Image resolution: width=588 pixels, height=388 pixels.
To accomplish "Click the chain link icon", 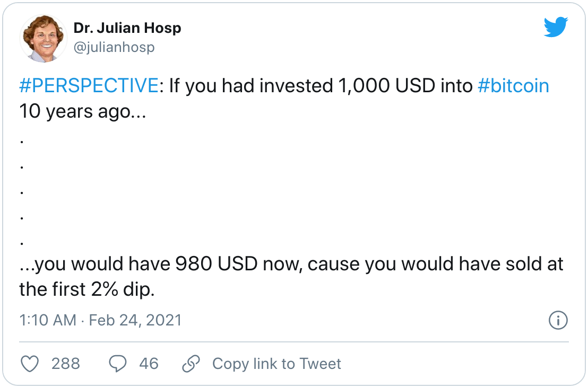I will [191, 364].
